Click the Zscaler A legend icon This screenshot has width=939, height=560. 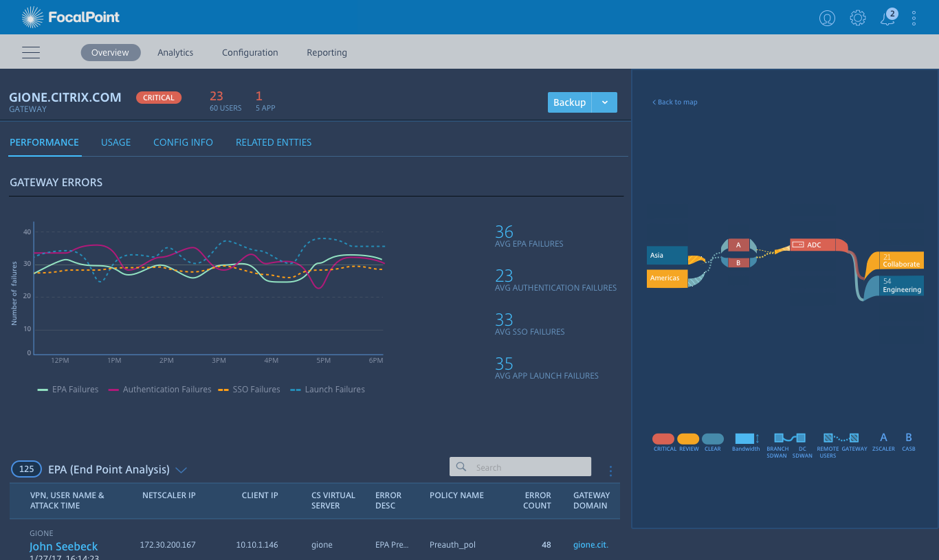point(883,438)
